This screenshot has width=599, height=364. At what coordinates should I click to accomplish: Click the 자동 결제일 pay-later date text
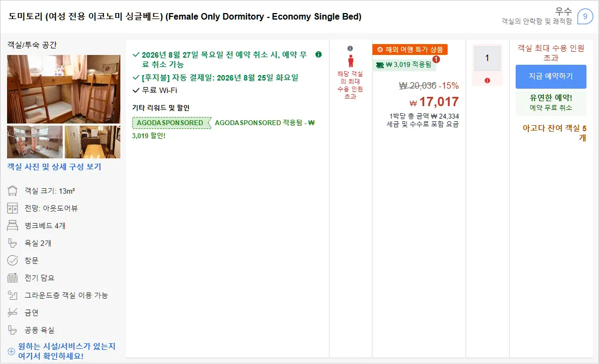tap(220, 78)
